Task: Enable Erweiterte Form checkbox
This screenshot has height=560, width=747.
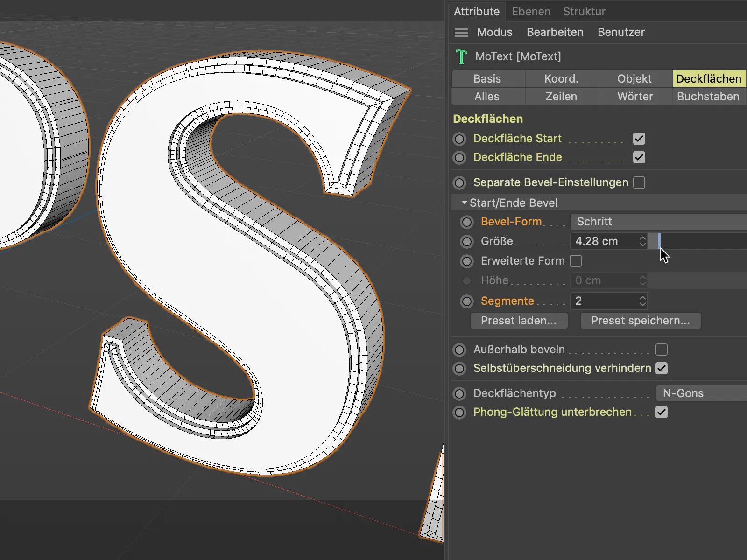Action: click(576, 261)
